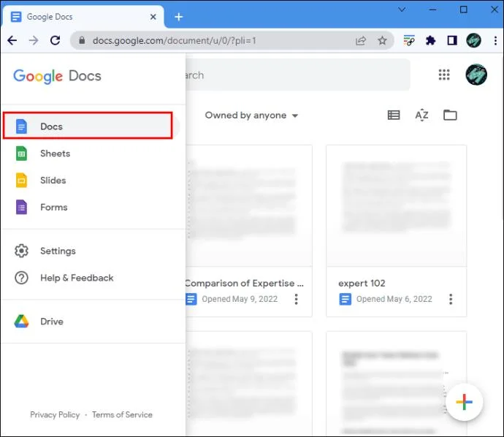Image resolution: width=504 pixels, height=437 pixels.
Task: Click the Terms of Service link
Action: point(122,415)
